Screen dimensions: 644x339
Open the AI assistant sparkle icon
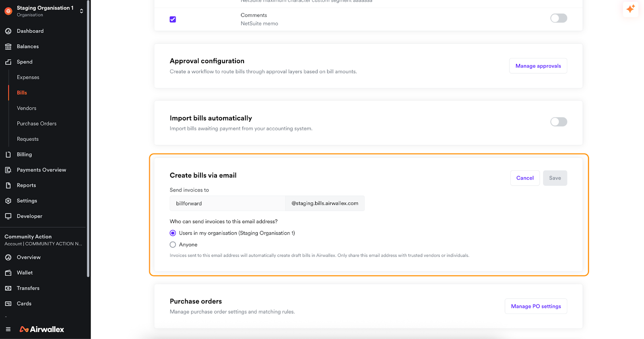tap(630, 9)
